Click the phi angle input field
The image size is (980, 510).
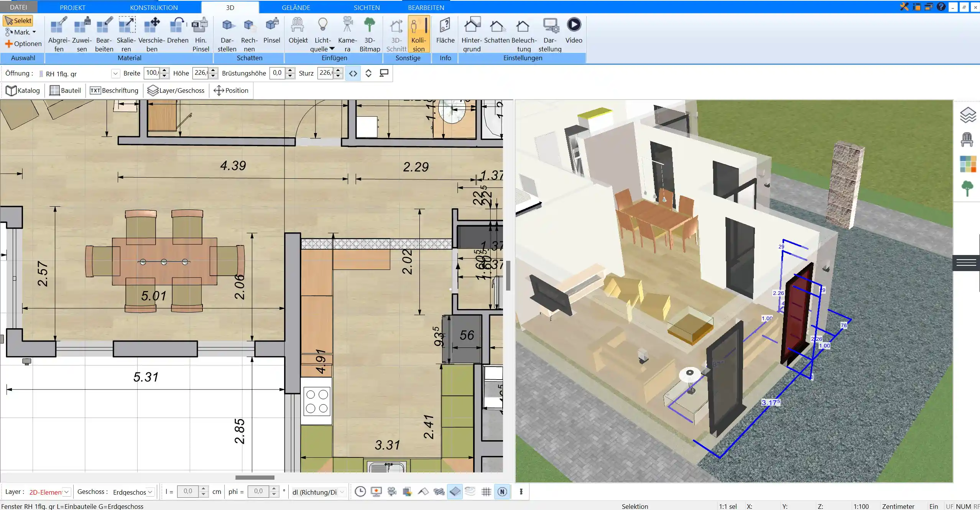tap(258, 492)
